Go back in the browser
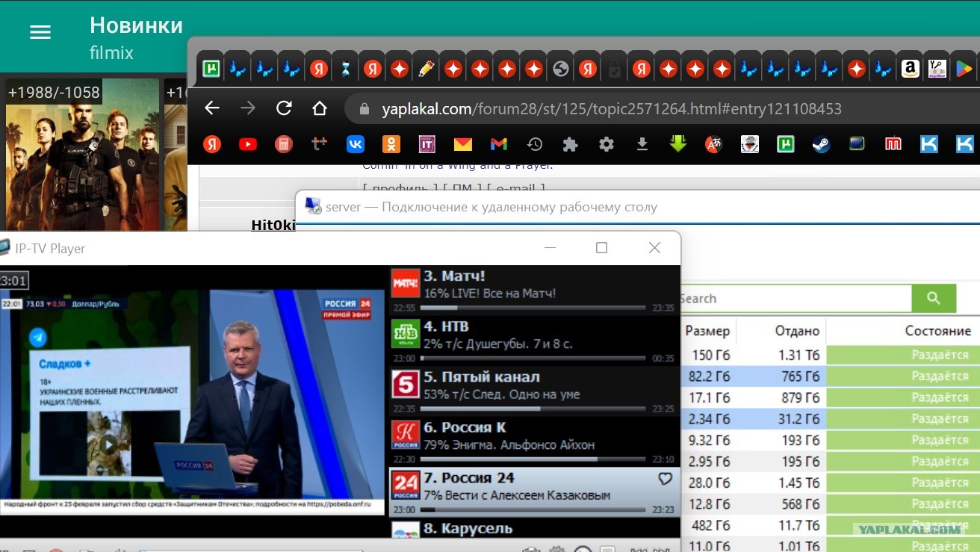The image size is (980, 552). point(212,108)
